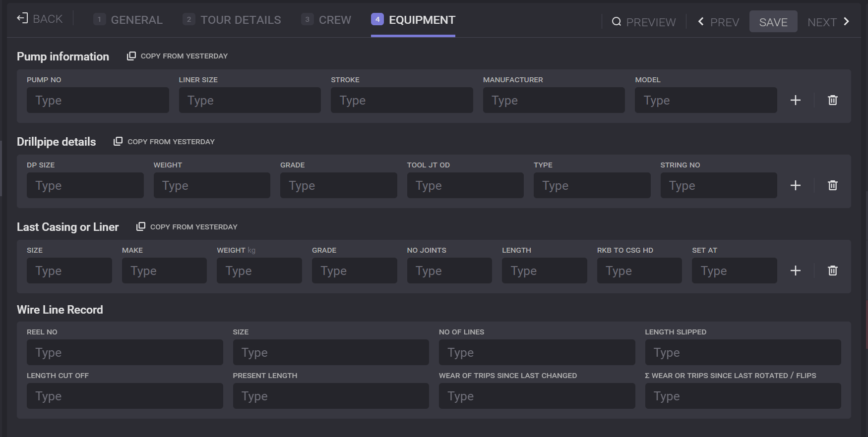
Task: Add a new Pump information row
Action: pyautogui.click(x=795, y=100)
